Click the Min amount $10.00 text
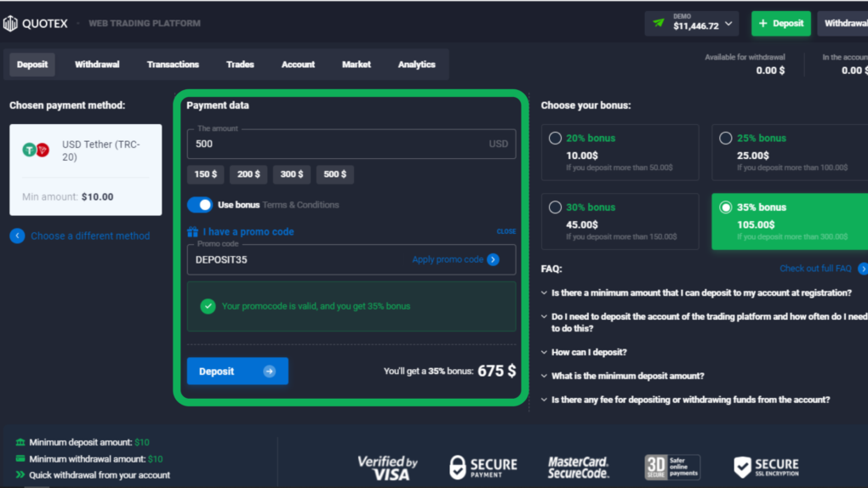868x488 pixels. tap(67, 197)
